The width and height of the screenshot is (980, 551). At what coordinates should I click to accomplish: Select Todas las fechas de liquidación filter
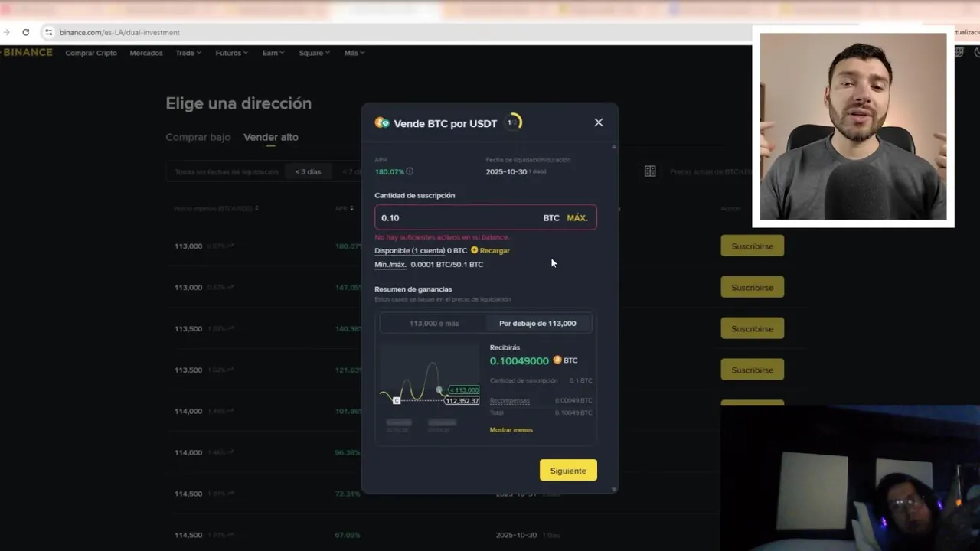(227, 171)
